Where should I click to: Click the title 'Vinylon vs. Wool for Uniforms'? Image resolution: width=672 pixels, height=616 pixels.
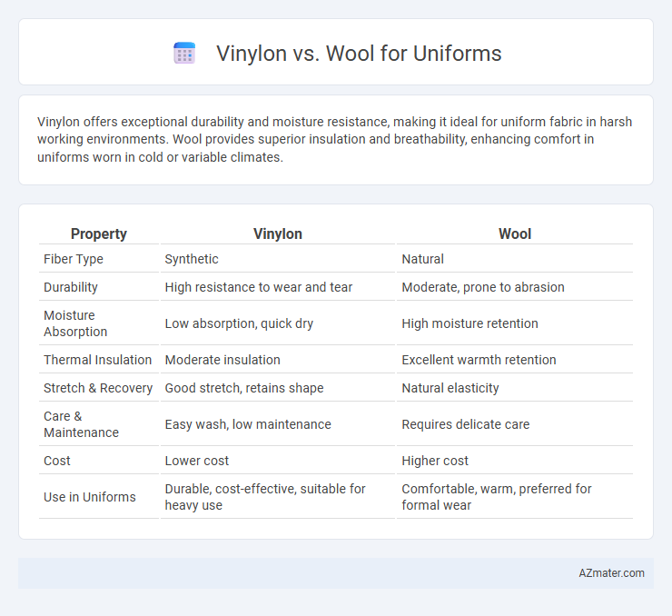tap(359, 54)
